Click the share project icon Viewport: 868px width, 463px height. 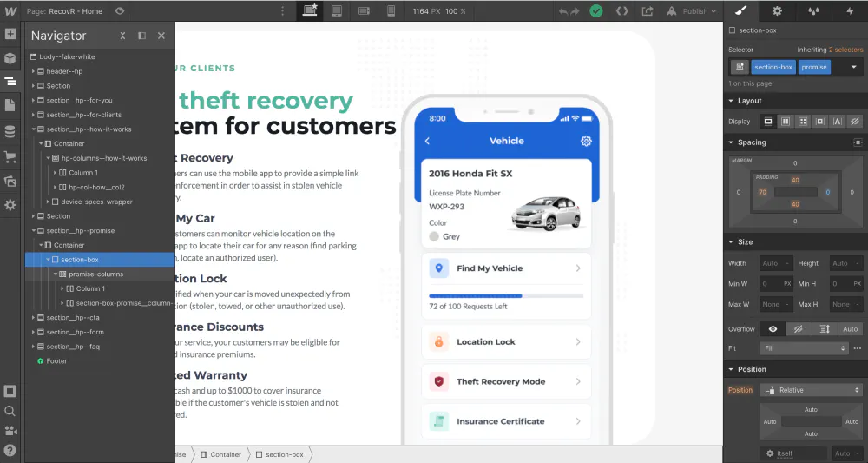pyautogui.click(x=648, y=11)
